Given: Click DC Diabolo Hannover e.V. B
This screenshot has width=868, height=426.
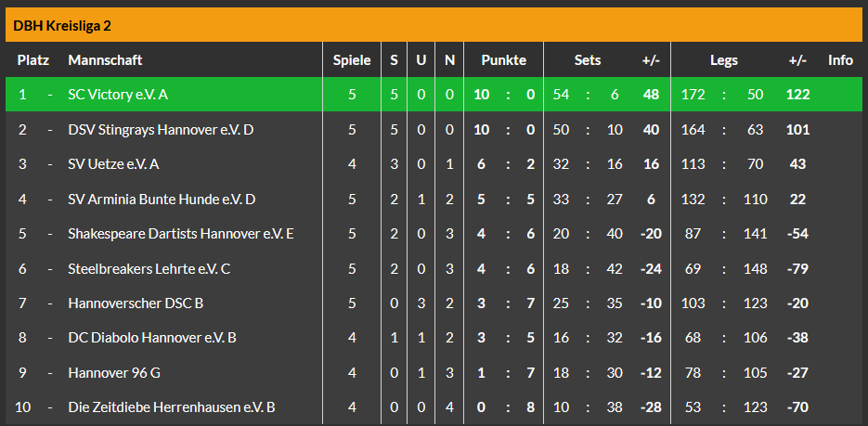Looking at the screenshot, I should [152, 338].
